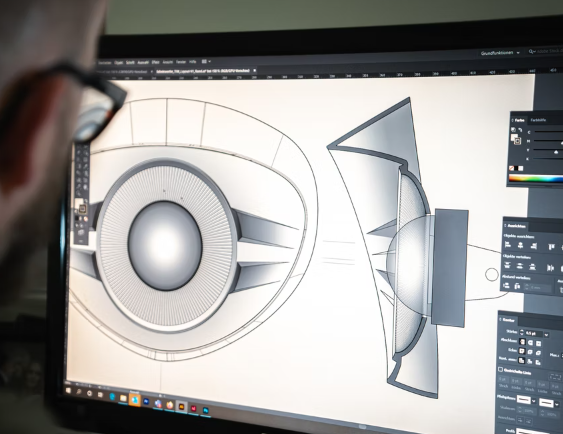Switch to the Farbhilfe panel tab
563x434 pixels.
(x=538, y=120)
